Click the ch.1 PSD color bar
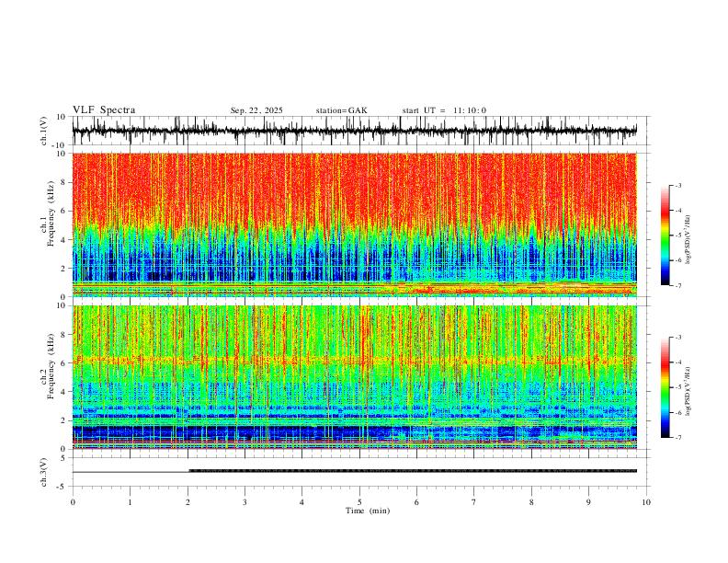 point(665,236)
